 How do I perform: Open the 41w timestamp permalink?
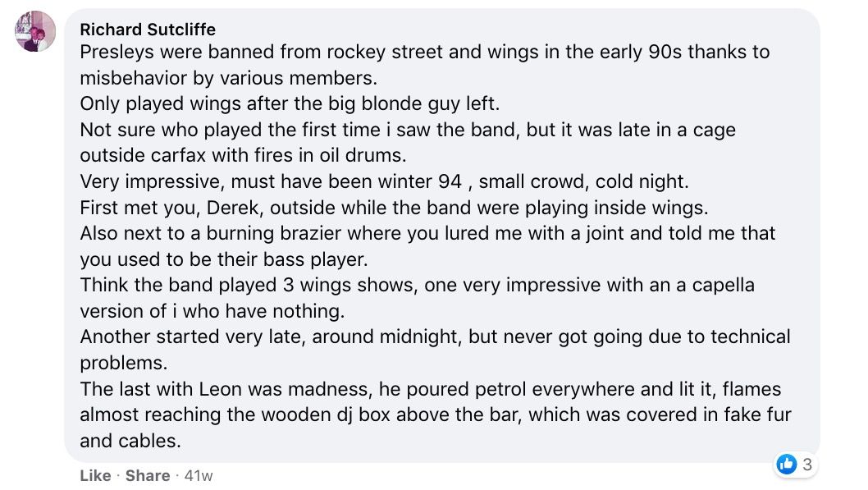point(199,475)
